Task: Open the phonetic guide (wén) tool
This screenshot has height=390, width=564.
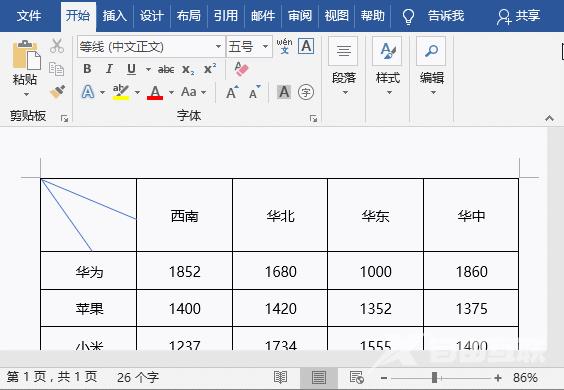Action: click(x=284, y=46)
